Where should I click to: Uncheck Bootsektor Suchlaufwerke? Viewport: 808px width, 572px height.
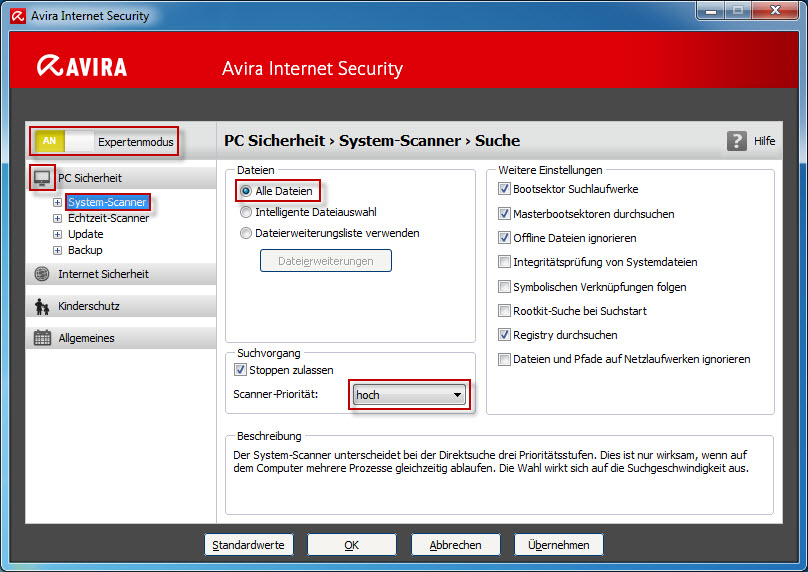pos(504,189)
